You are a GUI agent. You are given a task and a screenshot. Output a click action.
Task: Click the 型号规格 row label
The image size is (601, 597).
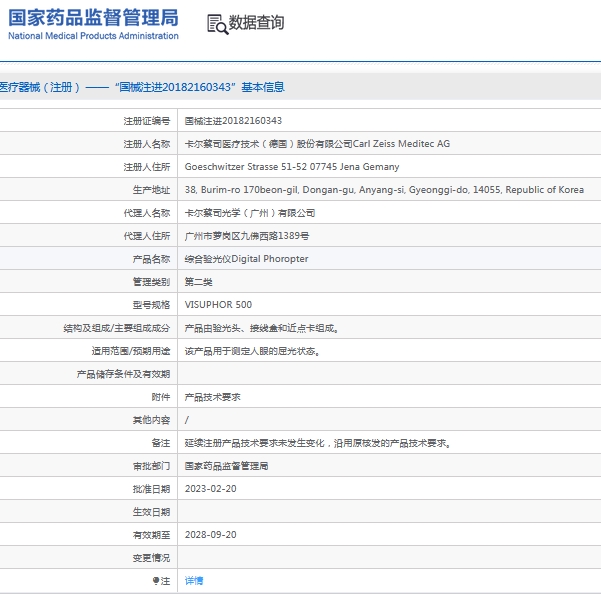pyautogui.click(x=151, y=305)
